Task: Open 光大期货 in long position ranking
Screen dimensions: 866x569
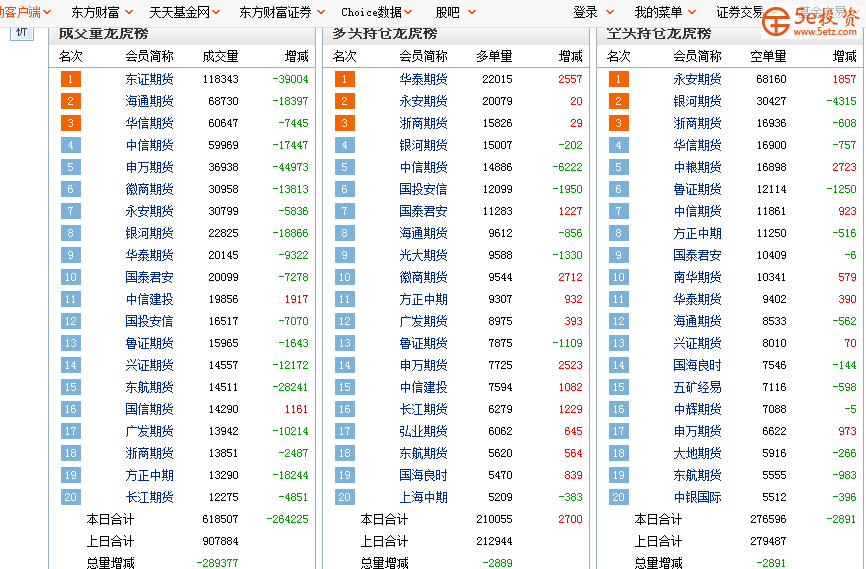Action: (x=423, y=255)
